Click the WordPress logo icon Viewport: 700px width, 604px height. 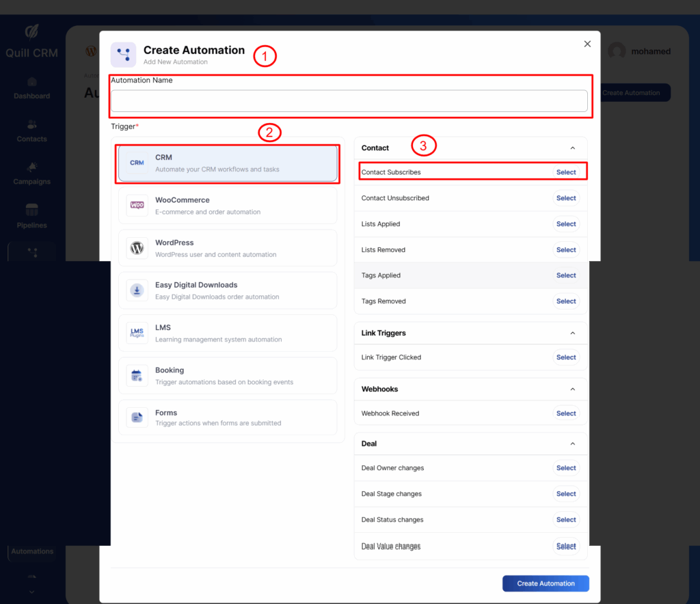[x=137, y=248]
